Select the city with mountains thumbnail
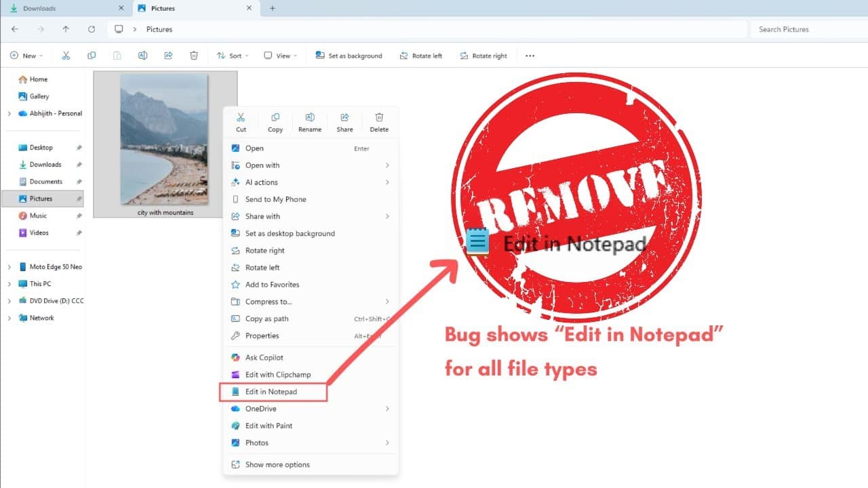 click(x=165, y=139)
